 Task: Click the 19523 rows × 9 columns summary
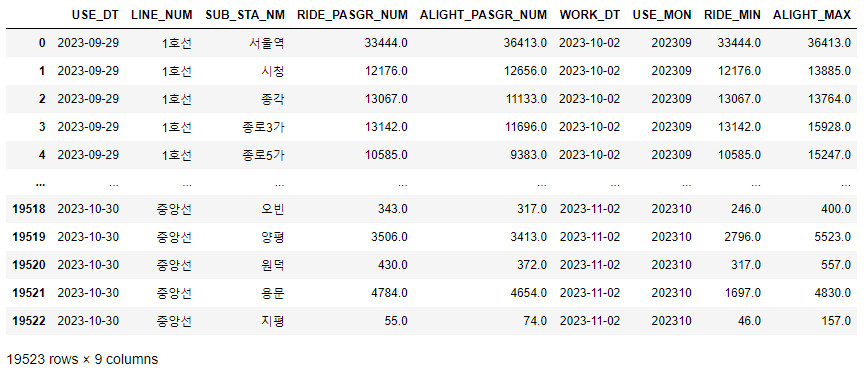click(x=82, y=359)
